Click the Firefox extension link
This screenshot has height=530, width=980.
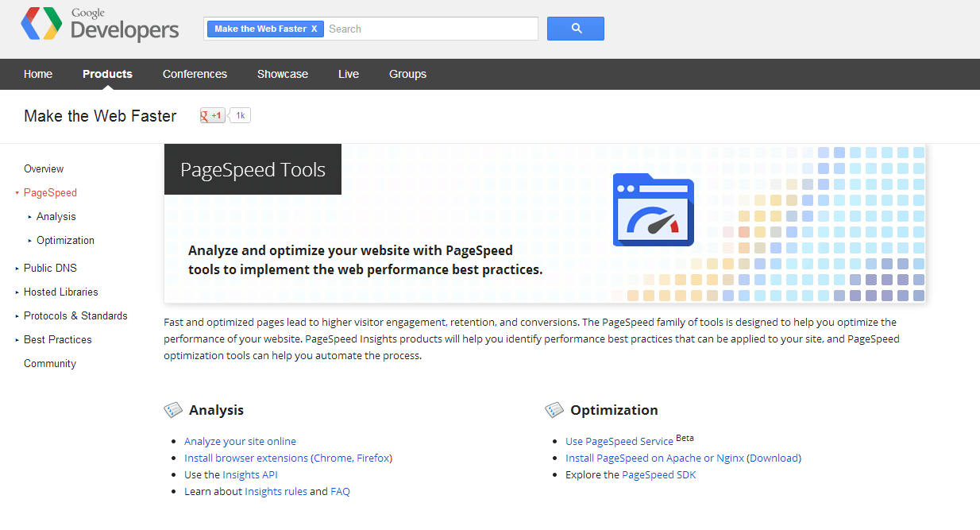372,458
